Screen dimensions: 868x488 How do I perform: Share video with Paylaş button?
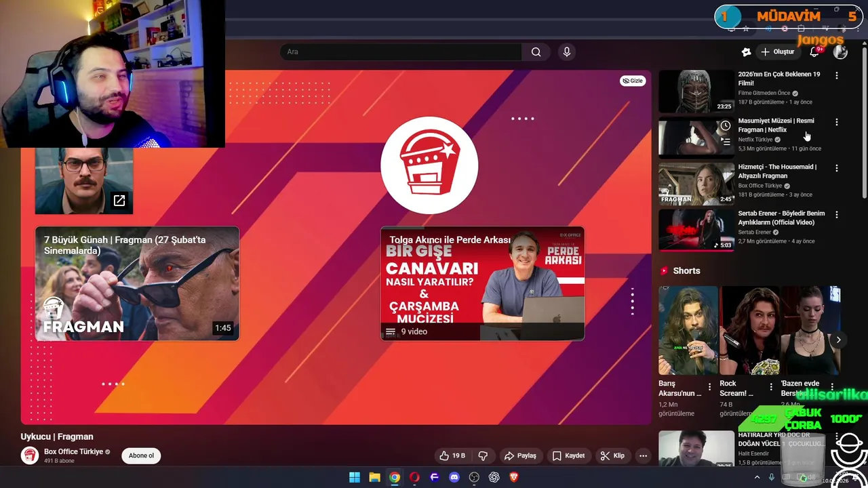click(x=520, y=455)
